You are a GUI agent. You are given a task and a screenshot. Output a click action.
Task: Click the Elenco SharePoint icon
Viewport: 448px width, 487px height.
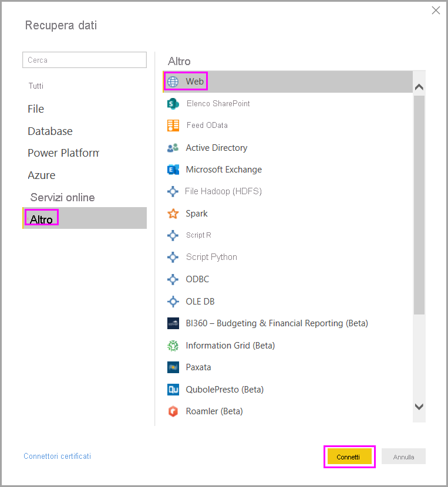173,104
